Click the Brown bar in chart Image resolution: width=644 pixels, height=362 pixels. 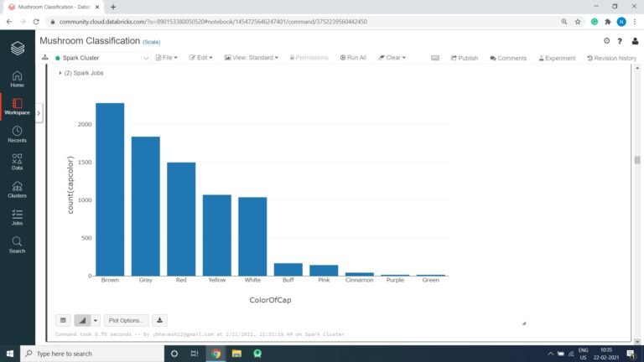[x=110, y=189]
